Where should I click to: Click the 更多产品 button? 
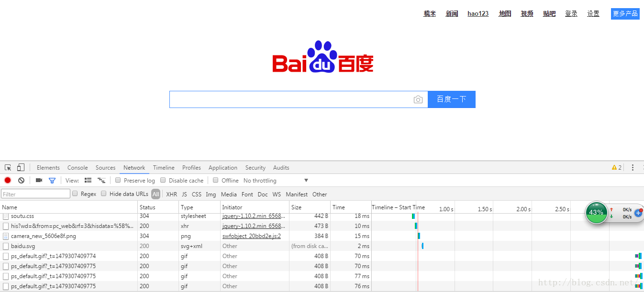tap(625, 14)
